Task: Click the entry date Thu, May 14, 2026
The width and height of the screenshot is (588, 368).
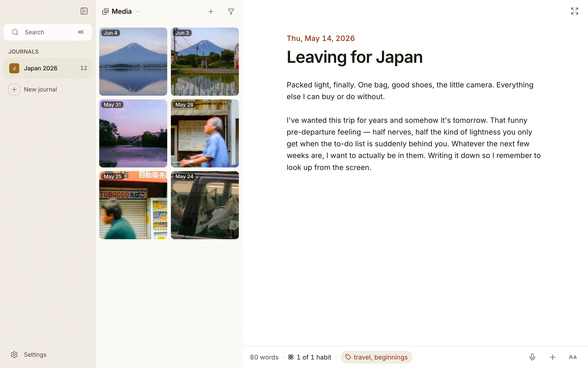Action: point(321,38)
